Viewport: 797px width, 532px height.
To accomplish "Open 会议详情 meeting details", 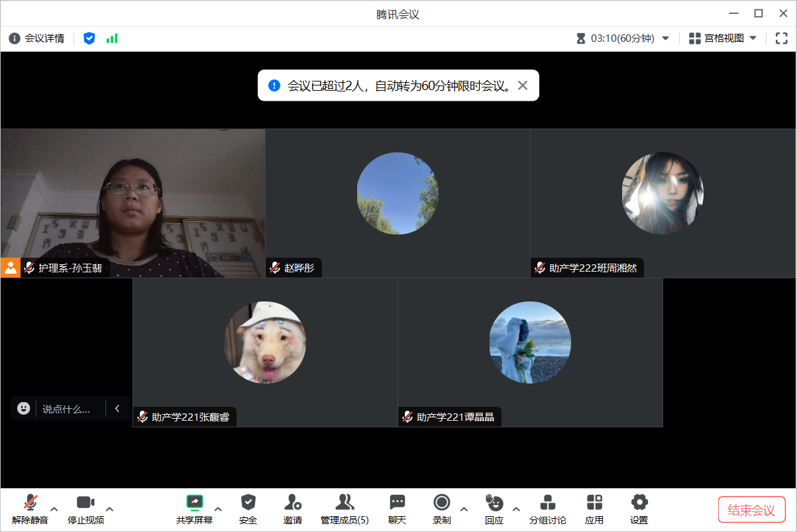I will coord(37,38).
